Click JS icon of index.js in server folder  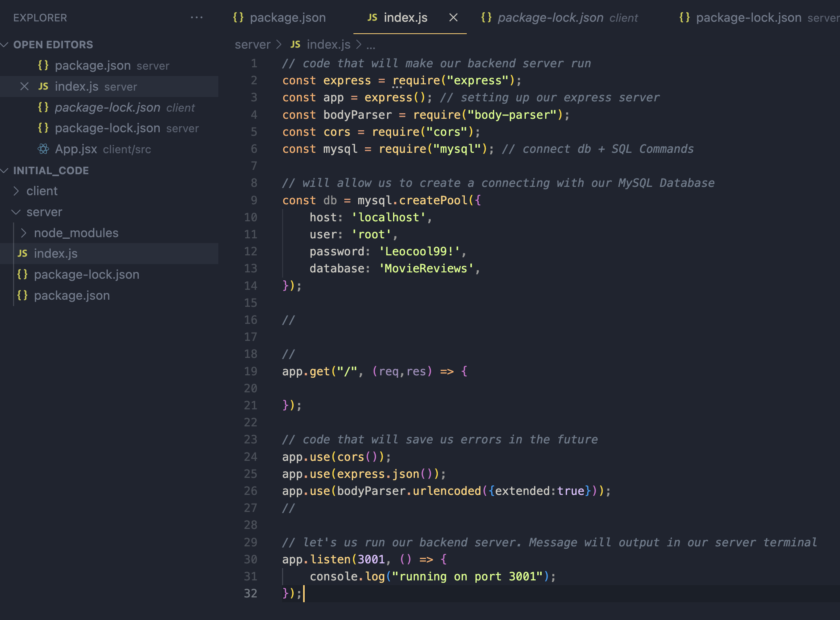click(x=23, y=253)
